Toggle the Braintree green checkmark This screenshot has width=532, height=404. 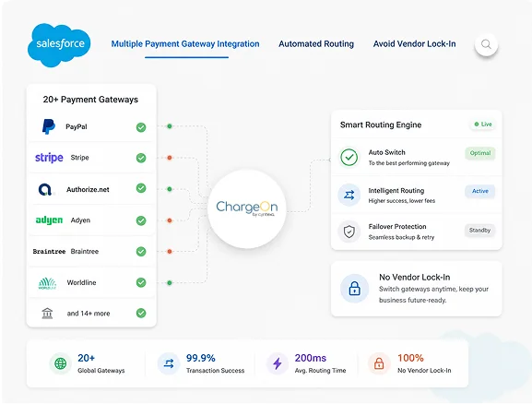pyautogui.click(x=141, y=252)
